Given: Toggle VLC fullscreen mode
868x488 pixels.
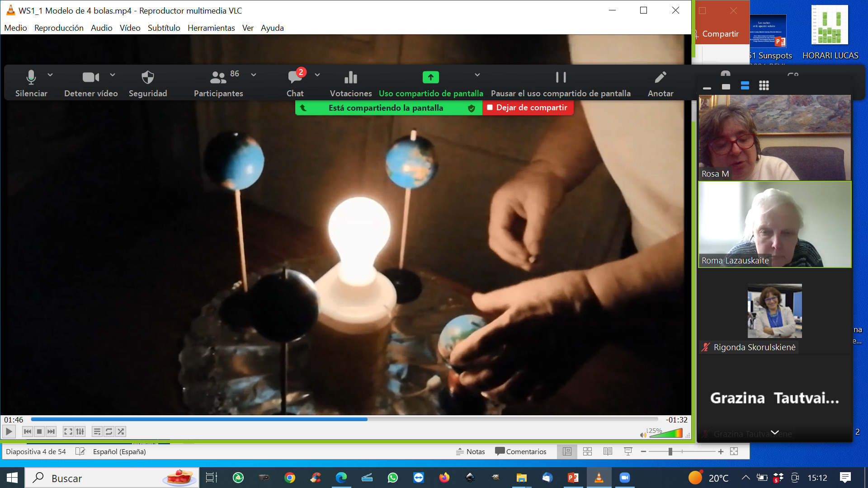Looking at the screenshot, I should tap(68, 432).
